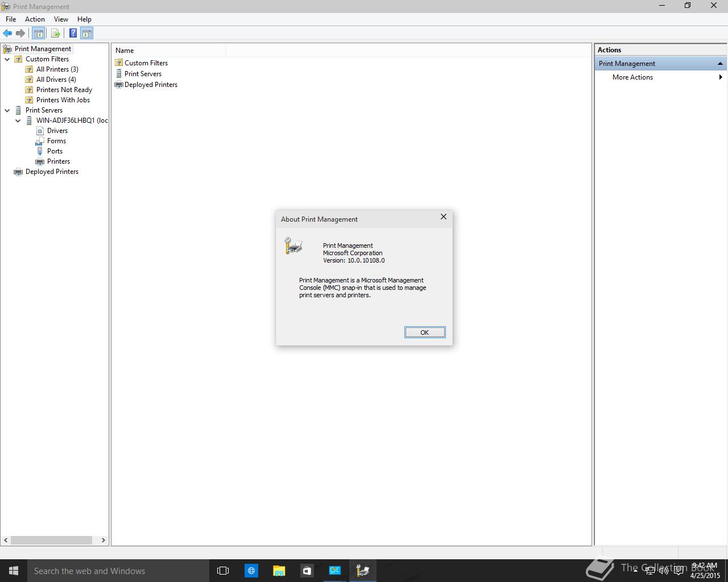728x582 pixels.
Task: Click the tree pane scrollbar left arrow
Action: 6,540
